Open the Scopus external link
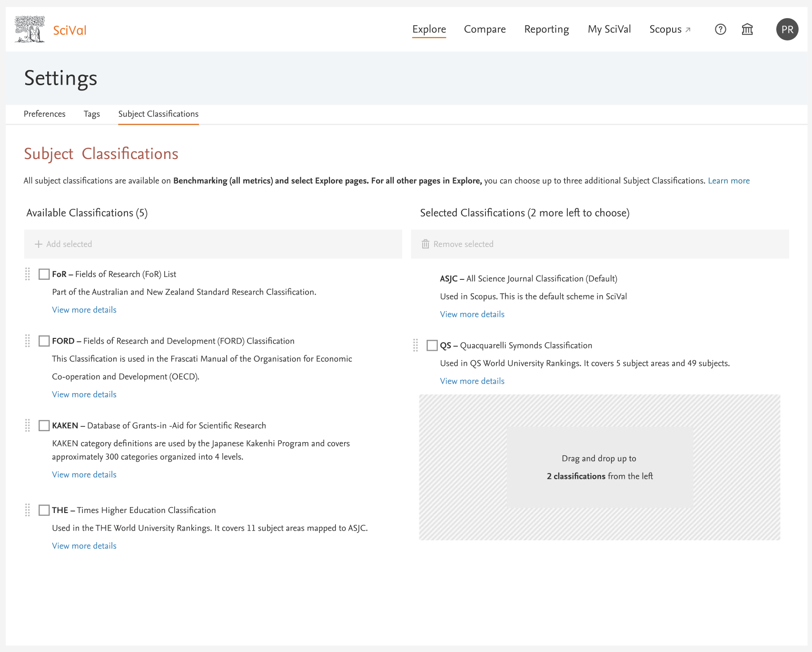Viewport: 812px width, 652px height. pyautogui.click(x=670, y=30)
